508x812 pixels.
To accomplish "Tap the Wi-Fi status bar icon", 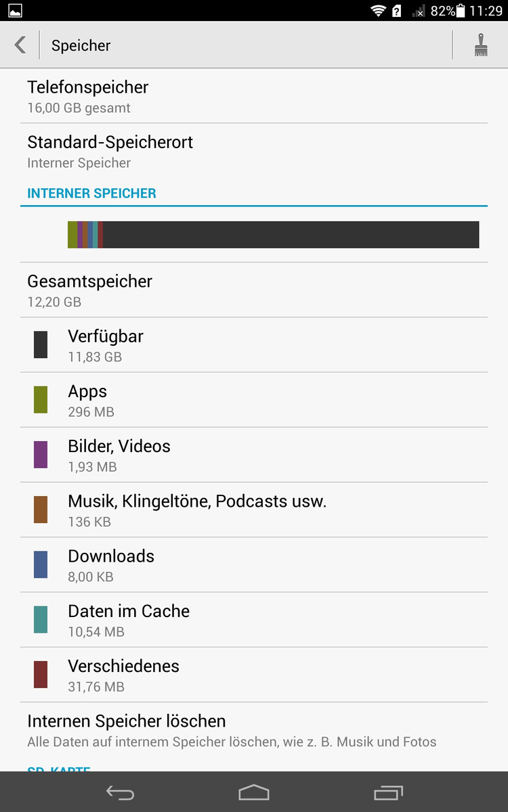I will (x=377, y=11).
